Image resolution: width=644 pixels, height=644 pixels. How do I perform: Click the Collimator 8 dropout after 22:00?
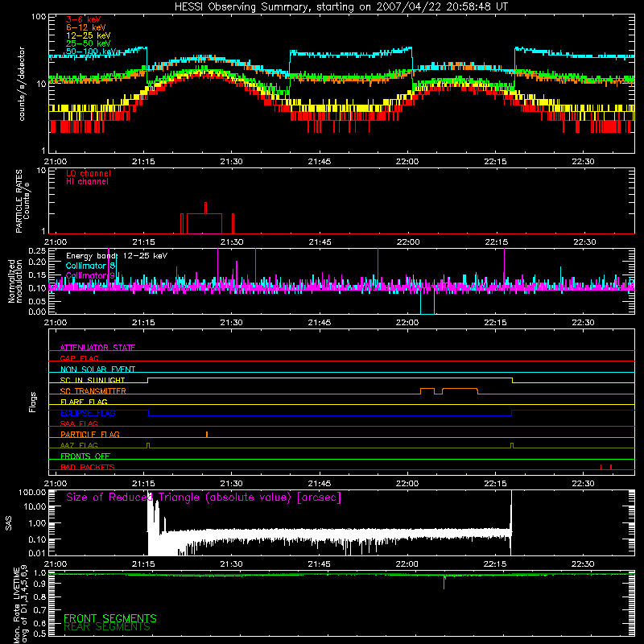pos(427,303)
